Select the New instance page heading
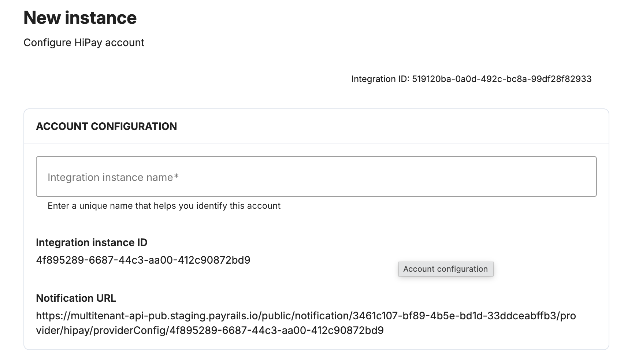 (80, 18)
